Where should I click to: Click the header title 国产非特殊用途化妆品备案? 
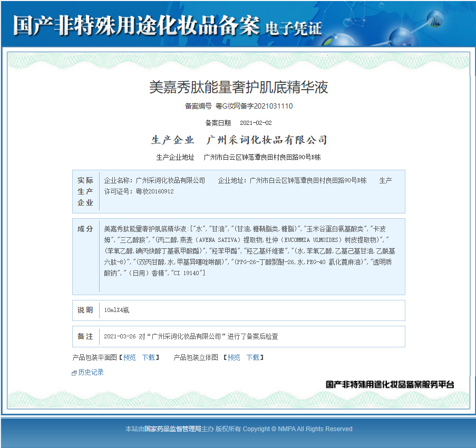pos(137,25)
